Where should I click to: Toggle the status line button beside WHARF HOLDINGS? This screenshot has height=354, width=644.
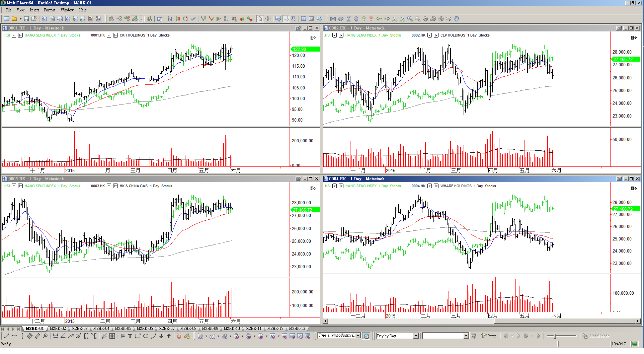(x=436, y=186)
